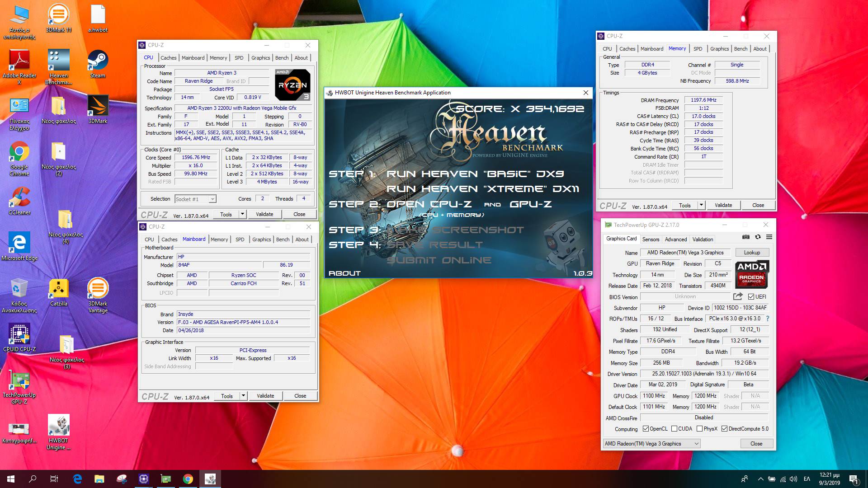Switch to Sensors tab in GPU-Z
The width and height of the screenshot is (868, 488).
coord(651,239)
